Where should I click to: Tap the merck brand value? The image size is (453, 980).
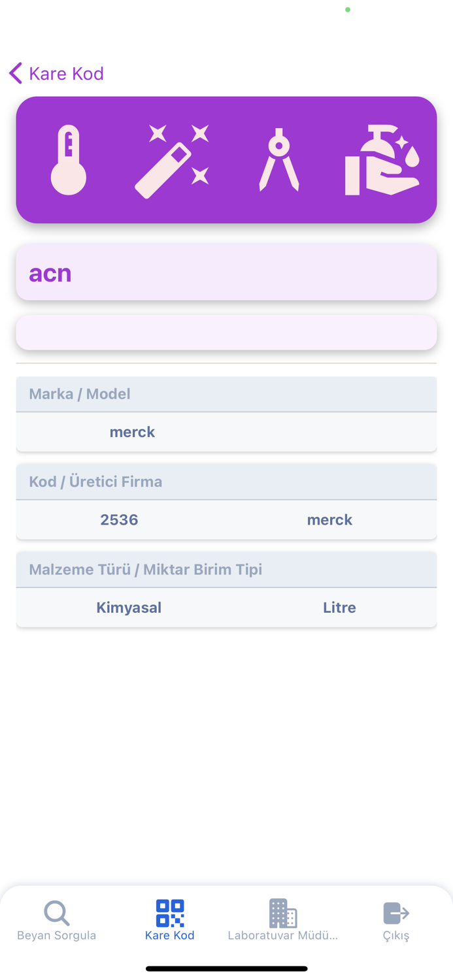click(x=132, y=432)
